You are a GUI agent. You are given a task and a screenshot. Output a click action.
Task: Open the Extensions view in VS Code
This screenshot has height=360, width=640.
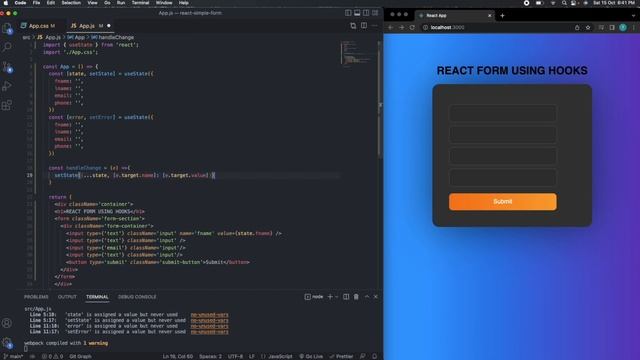coord(7,105)
